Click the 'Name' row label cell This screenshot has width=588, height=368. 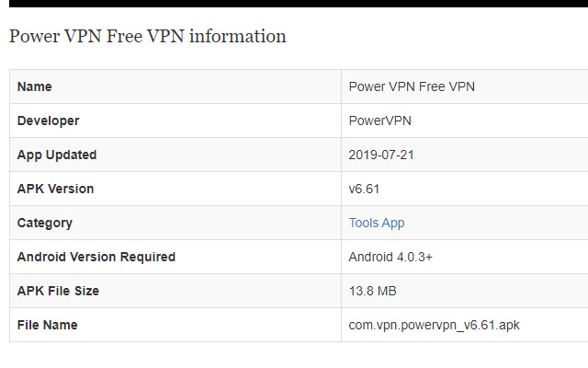point(35,86)
